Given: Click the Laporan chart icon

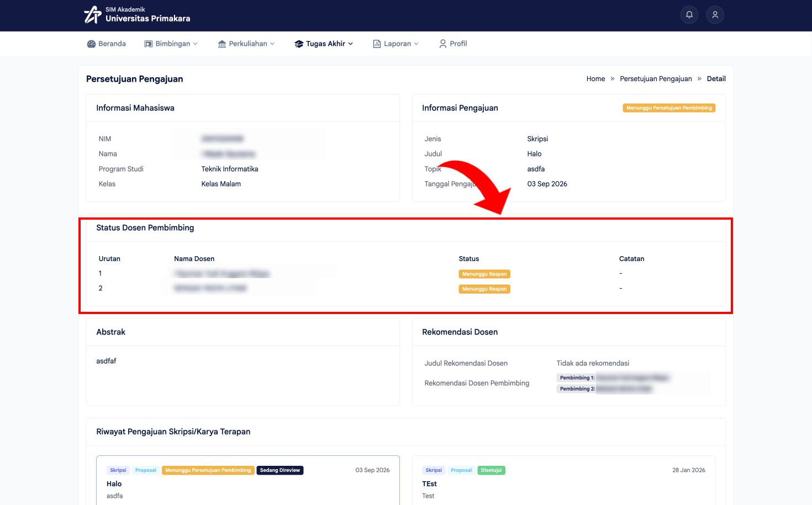Looking at the screenshot, I should tap(377, 44).
